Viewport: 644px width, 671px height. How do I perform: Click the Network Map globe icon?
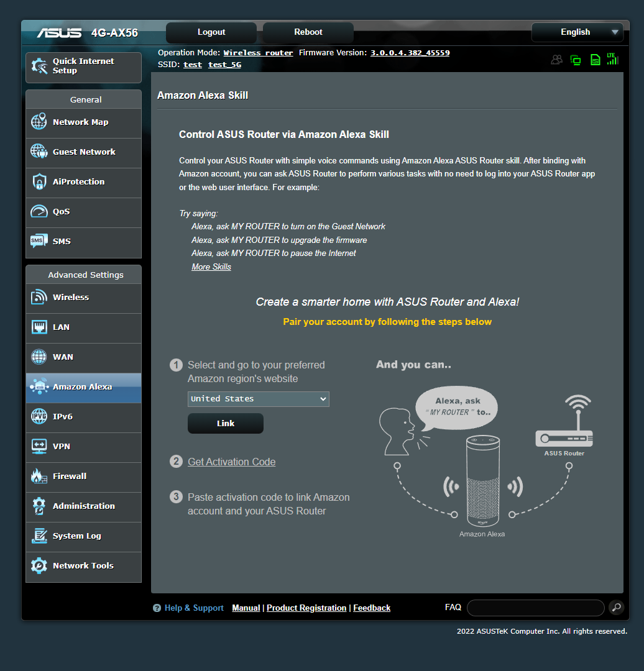click(x=39, y=122)
